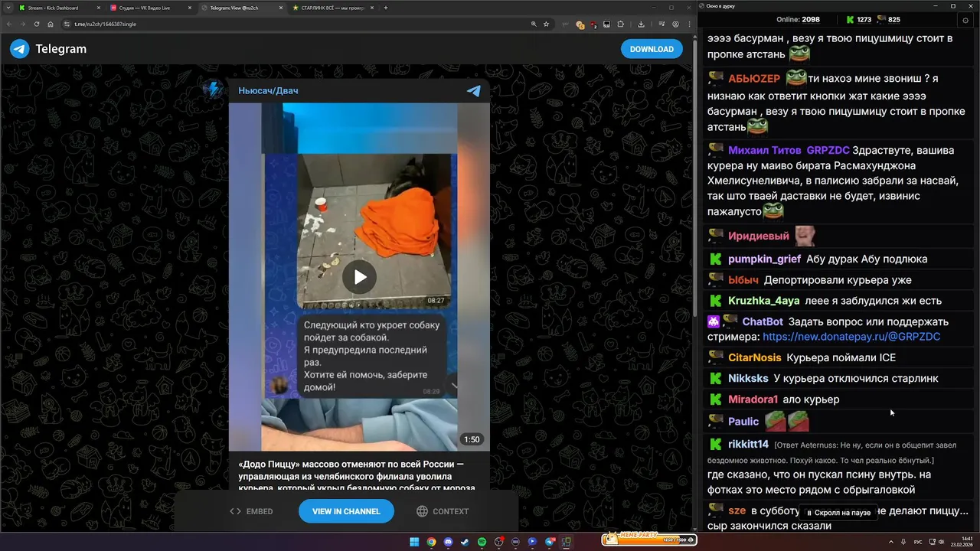Image resolution: width=980 pixels, height=551 pixels.
Task: Click the DOWNLOAD button on Telegram page
Action: pyautogui.click(x=652, y=49)
